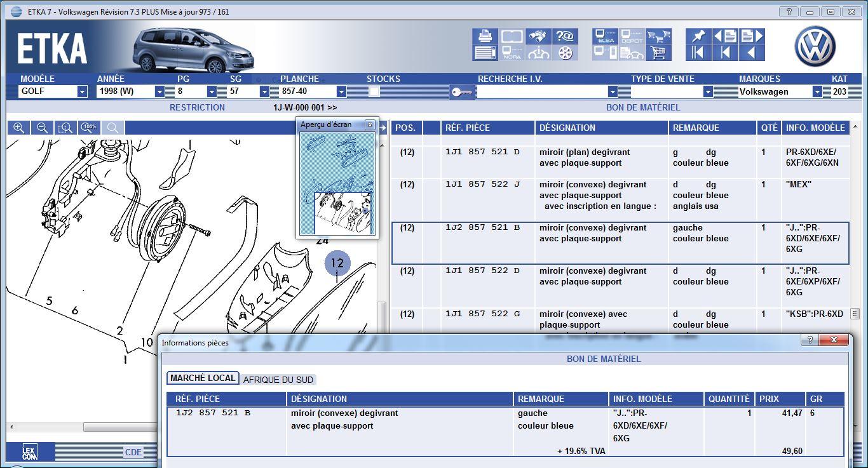This screenshot has width=868, height=468.
Task: Click the total price 49,60
Action: (792, 451)
